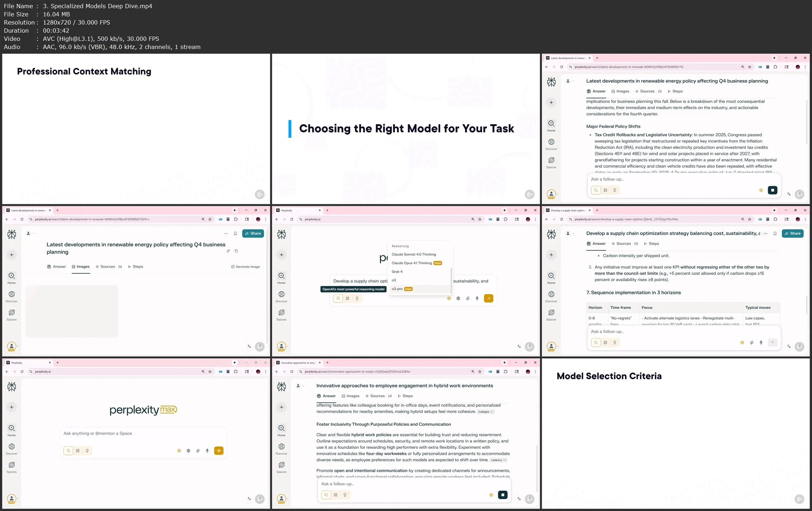The height and width of the screenshot is (511, 812).
Task: Open account avatar in perplexity max home frame
Action: coord(12,499)
